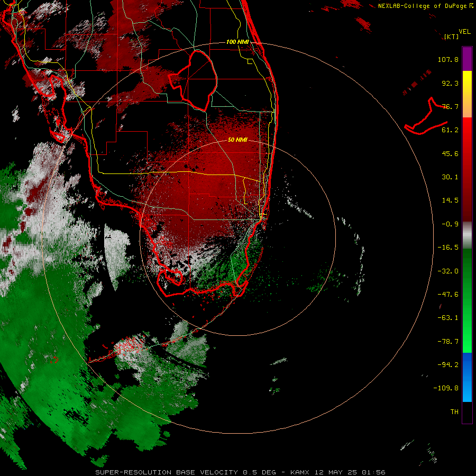The width and height of the screenshot is (476, 476).
Task: Click the -63.1 velocity scale value
Action: tap(448, 318)
